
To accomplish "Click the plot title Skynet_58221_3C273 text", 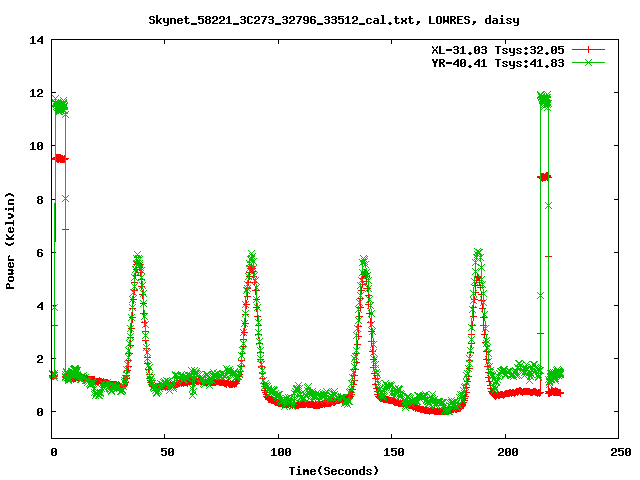I will click(x=334, y=20).
